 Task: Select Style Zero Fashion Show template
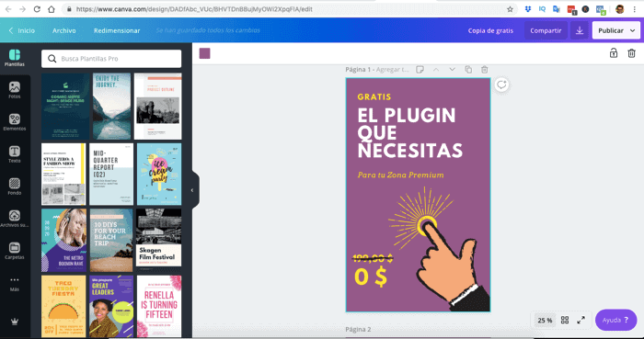(63, 174)
